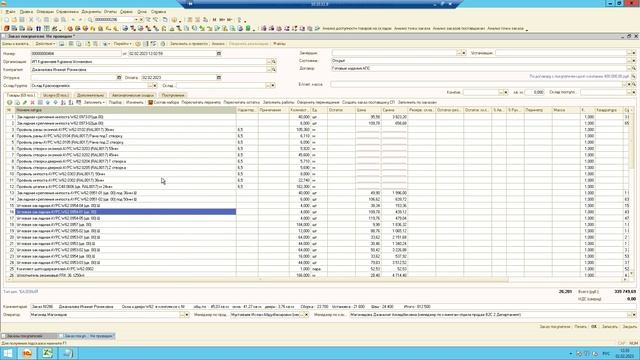The width and height of the screenshot is (640, 360).
Task: Click the move row down arrow icon
Action: [x=56, y=102]
